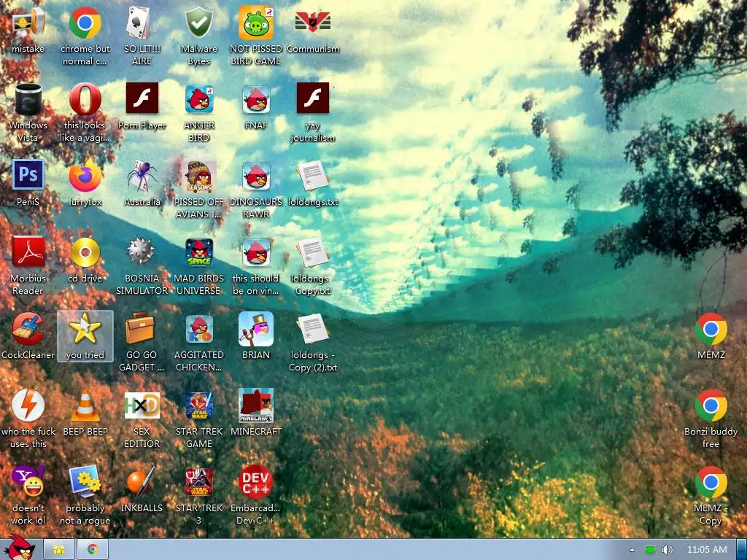Click the yellow-icon taskbar button
This screenshot has height=560, width=747.
pos(59,550)
